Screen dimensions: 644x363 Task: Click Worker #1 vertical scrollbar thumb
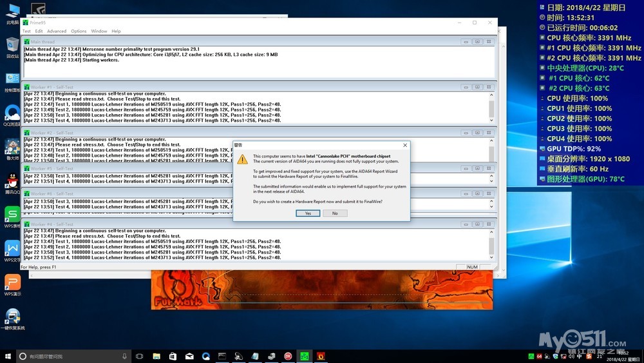(x=491, y=109)
